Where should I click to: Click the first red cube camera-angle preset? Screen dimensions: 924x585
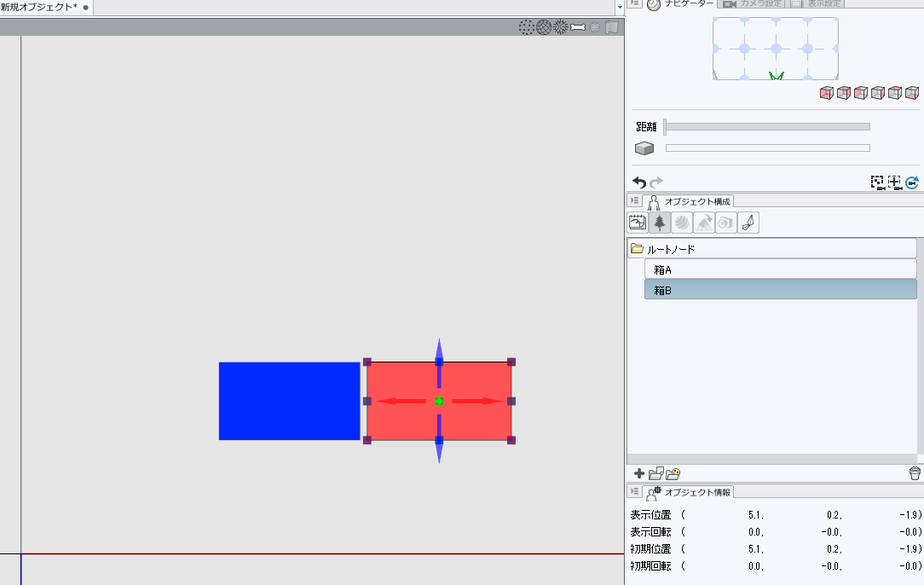point(826,93)
